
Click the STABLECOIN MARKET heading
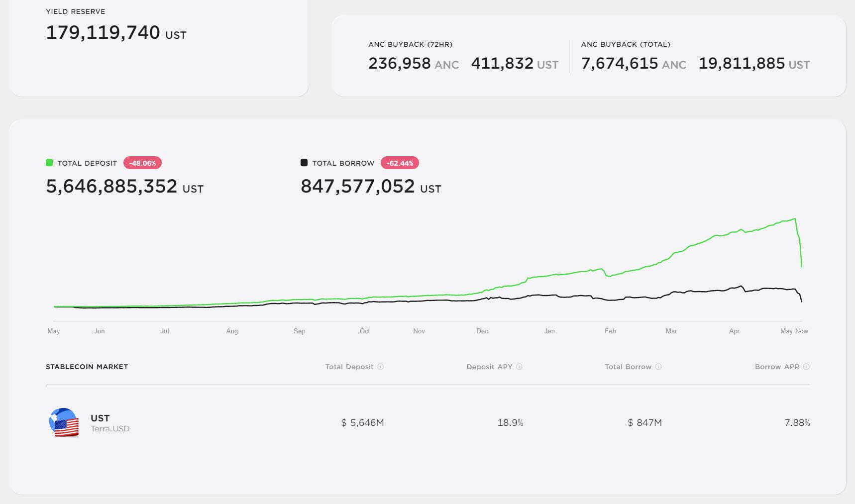pos(87,367)
